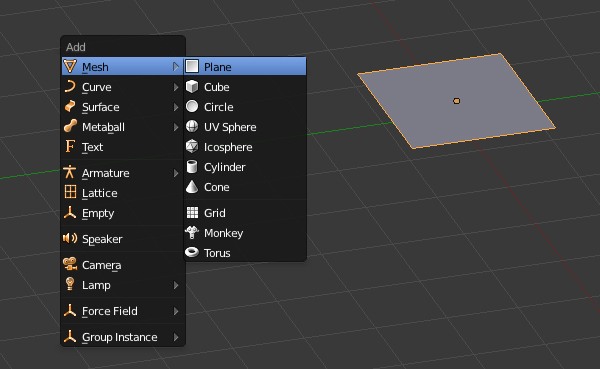Click the Empty axes icon
The width and height of the screenshot is (600, 369).
point(70,212)
